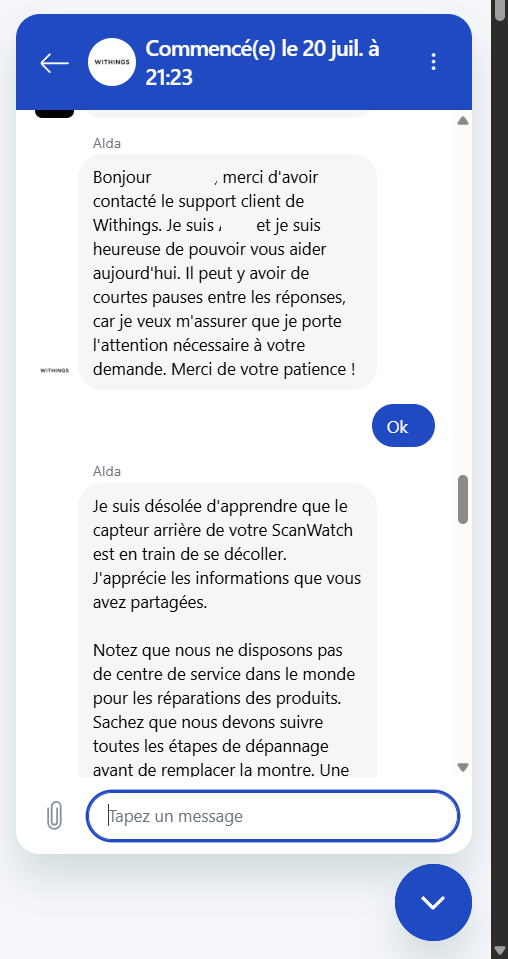This screenshot has width=508, height=959.
Task: Attach a file with the paperclip icon
Action: click(x=54, y=815)
